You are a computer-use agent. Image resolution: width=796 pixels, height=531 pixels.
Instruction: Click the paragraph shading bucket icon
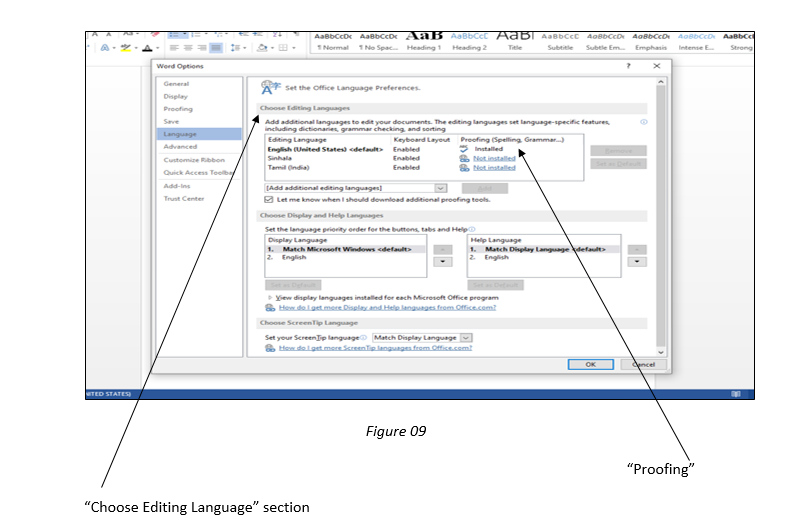[262, 48]
